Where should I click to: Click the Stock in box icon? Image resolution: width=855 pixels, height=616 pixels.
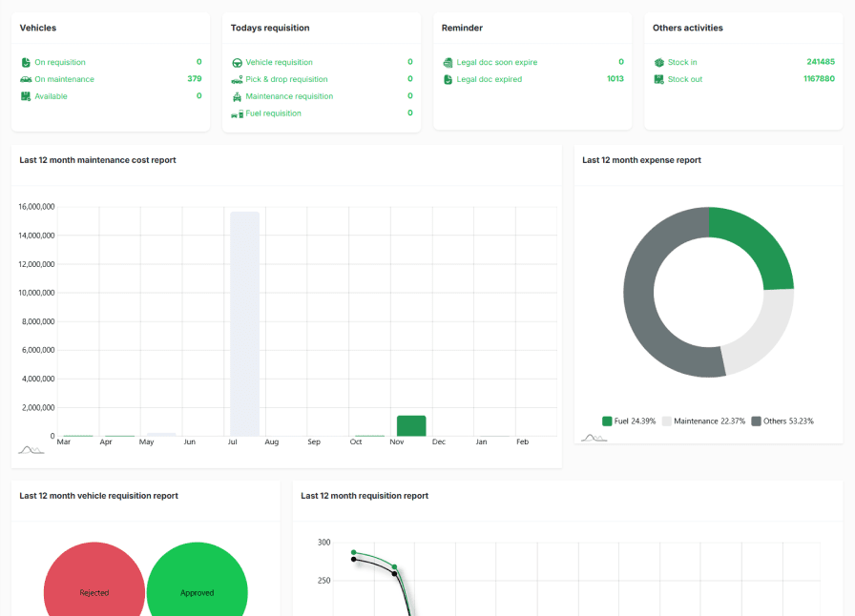tap(658, 63)
